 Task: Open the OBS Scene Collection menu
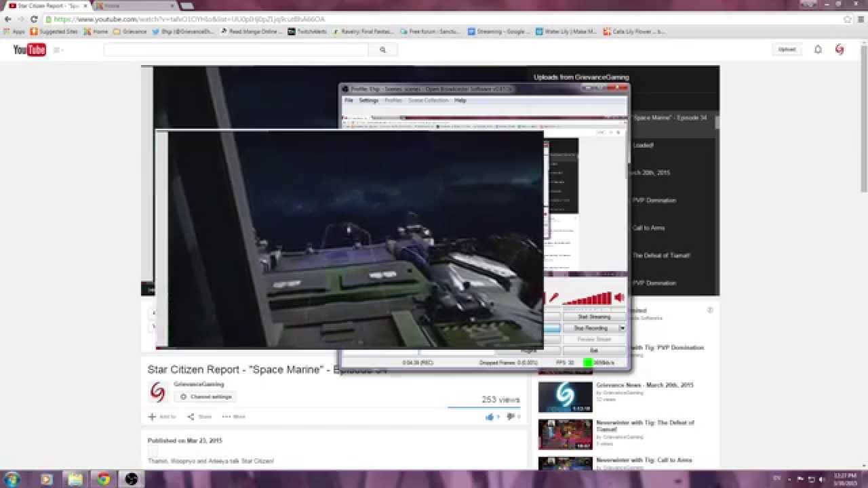[x=428, y=100]
